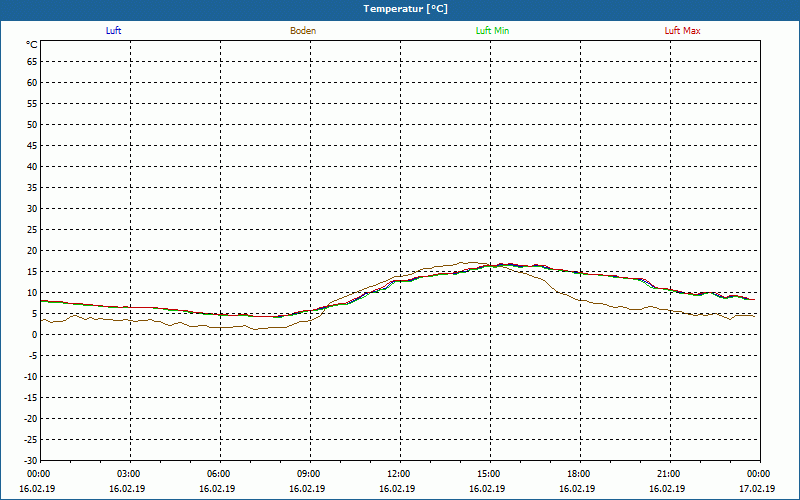Click the 15:00 time axis label

[489, 474]
